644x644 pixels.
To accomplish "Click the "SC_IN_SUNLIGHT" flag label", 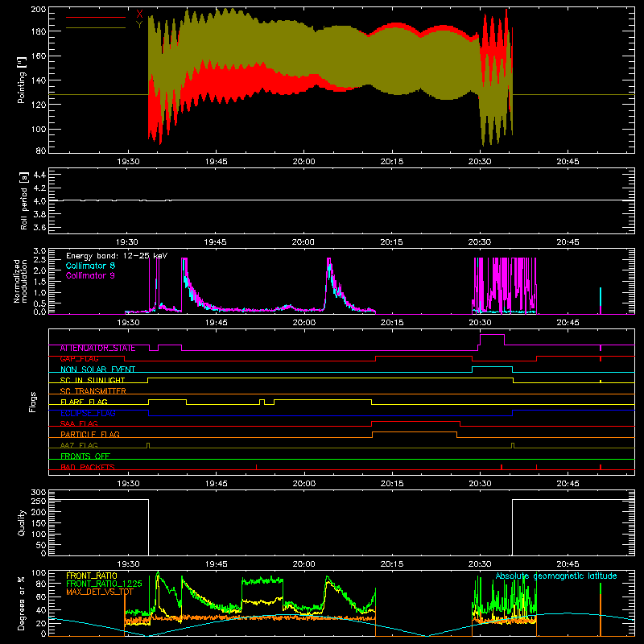I will [x=93, y=380].
